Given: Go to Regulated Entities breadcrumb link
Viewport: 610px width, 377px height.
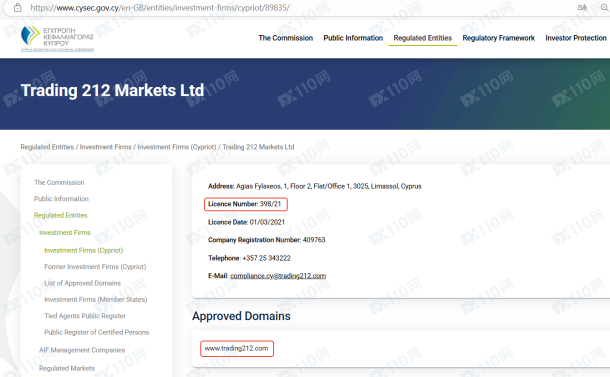Looking at the screenshot, I should [x=47, y=147].
